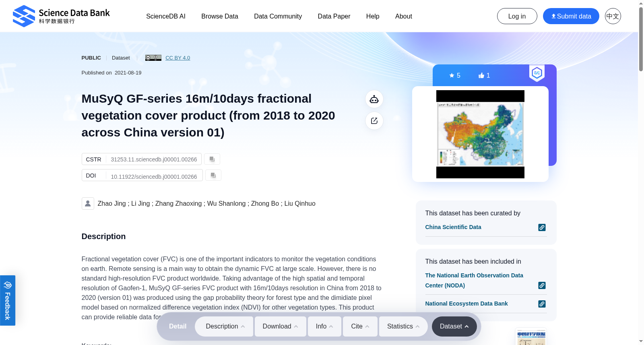Open the ScienceDB AI robot assistant icon

[x=374, y=99]
